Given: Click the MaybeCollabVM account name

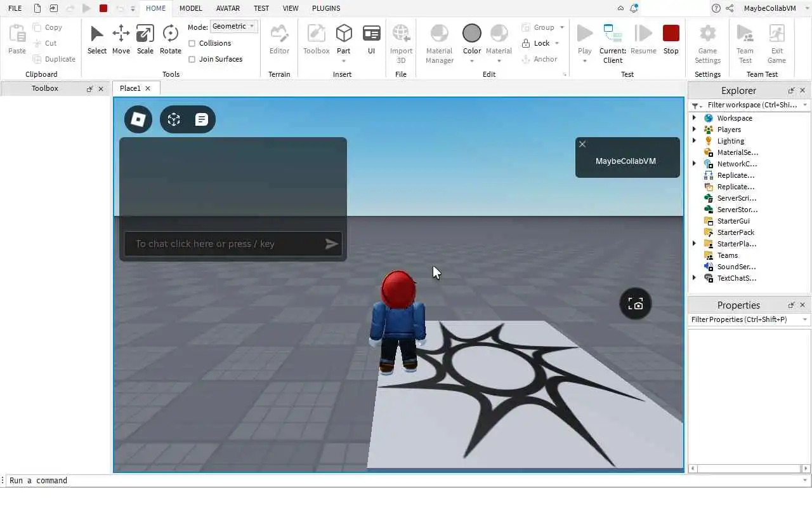Looking at the screenshot, I should pyautogui.click(x=769, y=8).
